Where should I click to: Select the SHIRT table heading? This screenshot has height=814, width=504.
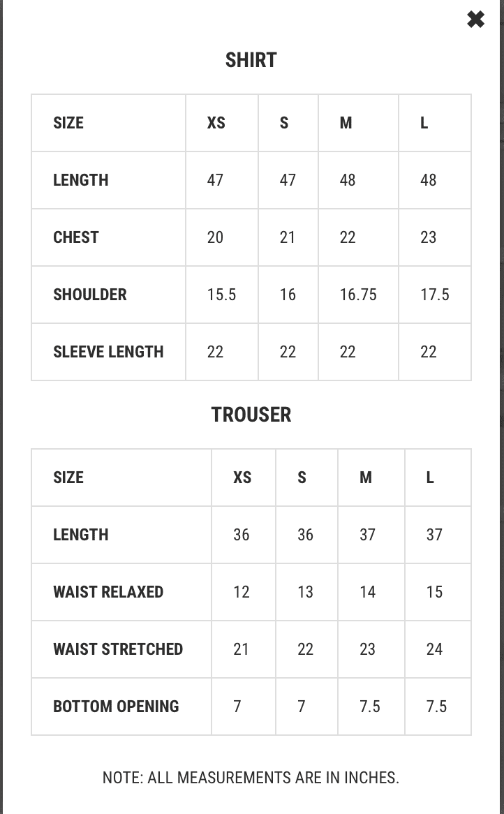coord(251,60)
